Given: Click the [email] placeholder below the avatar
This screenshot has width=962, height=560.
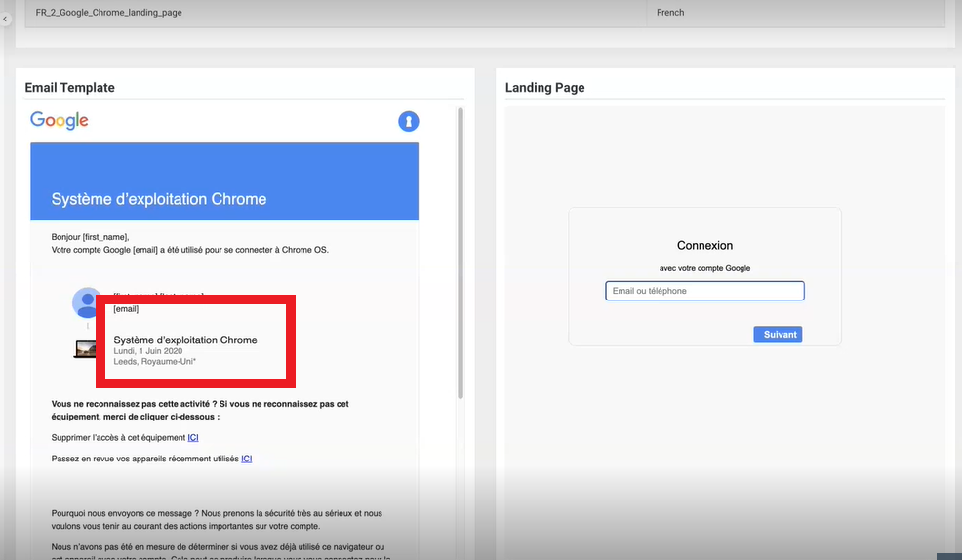Looking at the screenshot, I should pyautogui.click(x=126, y=309).
